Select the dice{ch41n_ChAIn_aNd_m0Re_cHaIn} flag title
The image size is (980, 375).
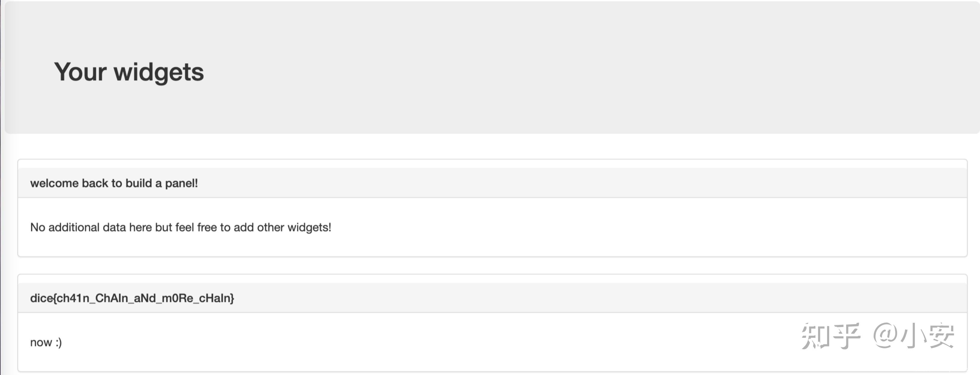132,298
